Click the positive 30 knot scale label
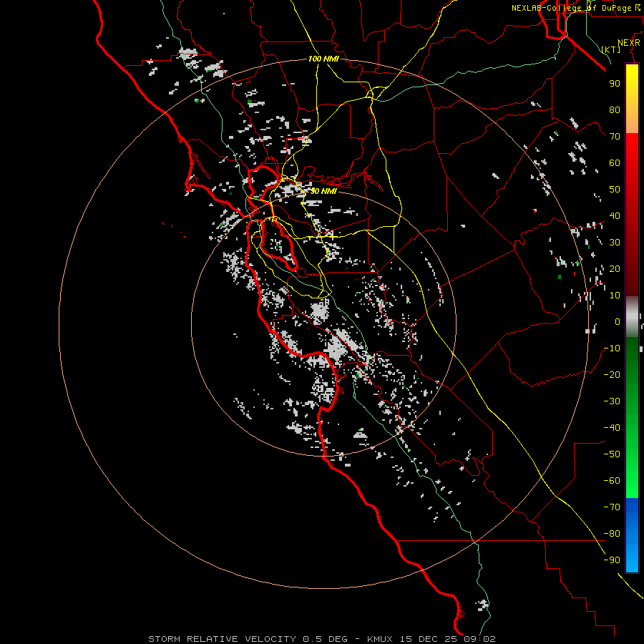This screenshot has height=644, width=644. (615, 243)
